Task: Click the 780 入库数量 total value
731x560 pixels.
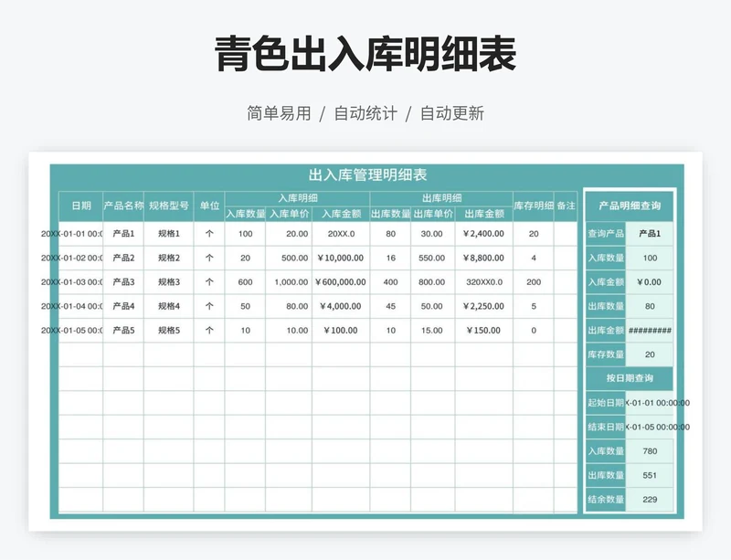Action: pyautogui.click(x=650, y=451)
